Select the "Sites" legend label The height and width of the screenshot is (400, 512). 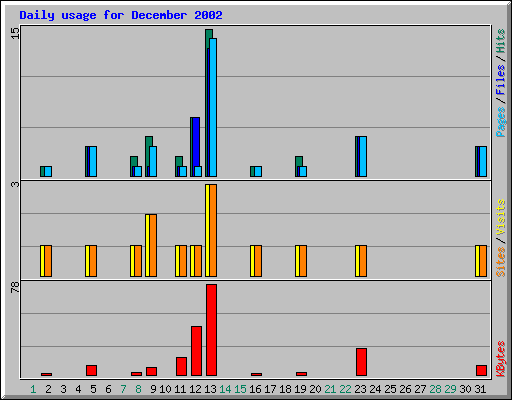tap(500, 262)
